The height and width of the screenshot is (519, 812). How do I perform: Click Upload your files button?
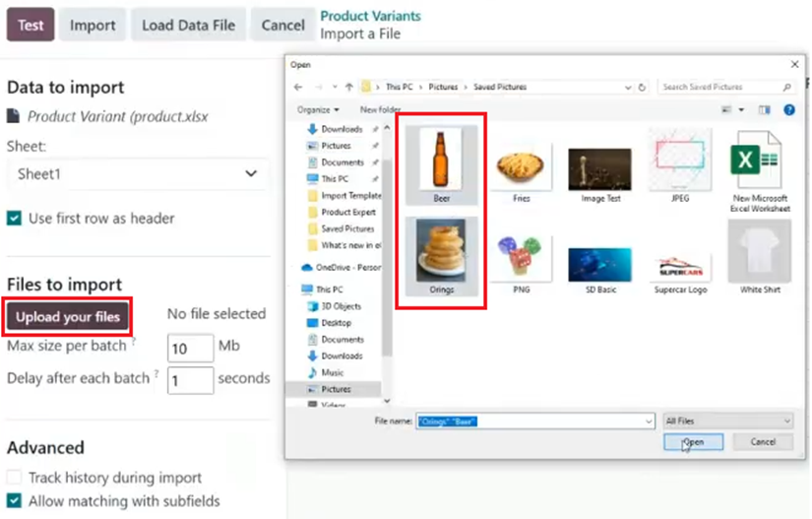point(68,316)
